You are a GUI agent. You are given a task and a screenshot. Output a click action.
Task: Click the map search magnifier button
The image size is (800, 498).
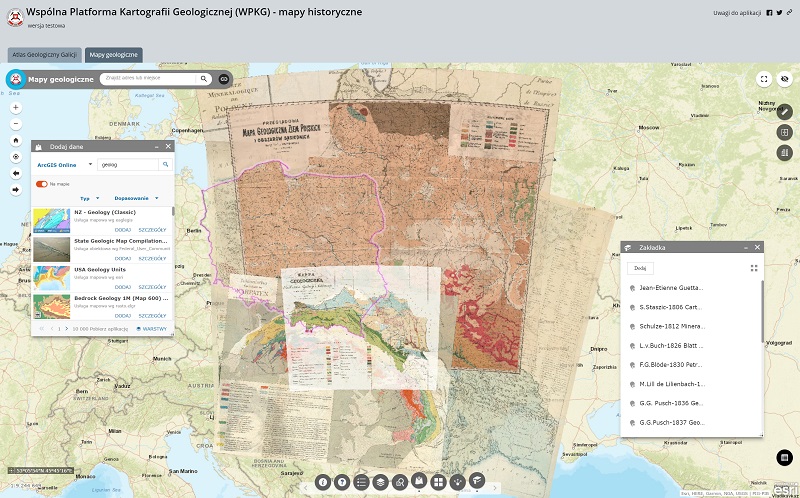click(x=204, y=79)
